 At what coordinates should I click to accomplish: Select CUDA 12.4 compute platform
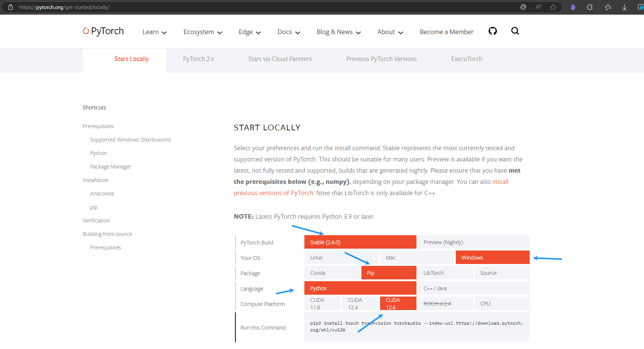(360, 303)
